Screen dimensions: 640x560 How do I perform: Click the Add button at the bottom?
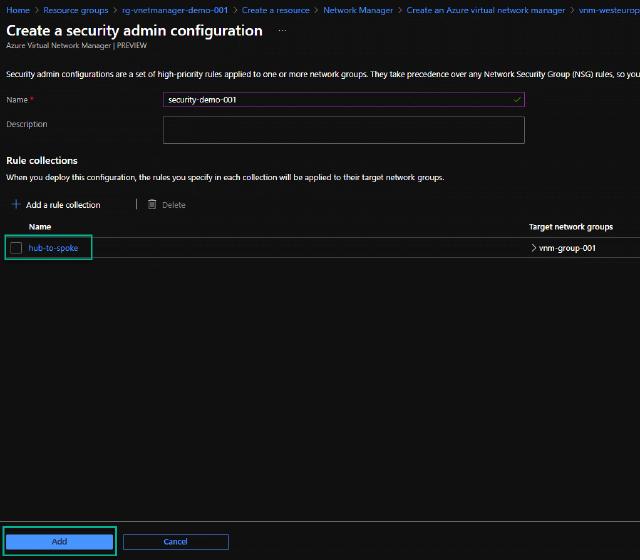click(59, 541)
